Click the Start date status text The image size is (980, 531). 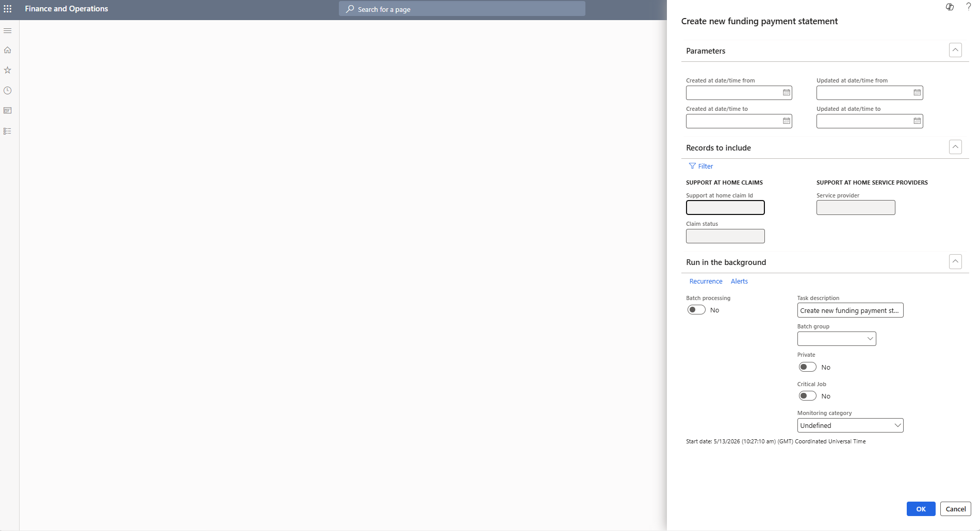[x=776, y=441]
